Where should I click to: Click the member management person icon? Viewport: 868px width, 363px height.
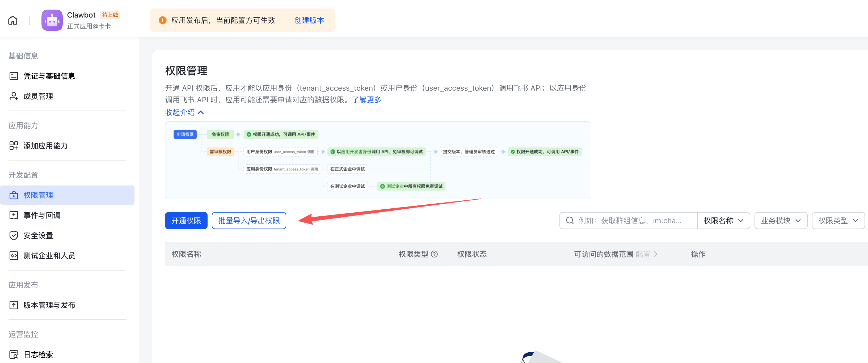pos(14,96)
